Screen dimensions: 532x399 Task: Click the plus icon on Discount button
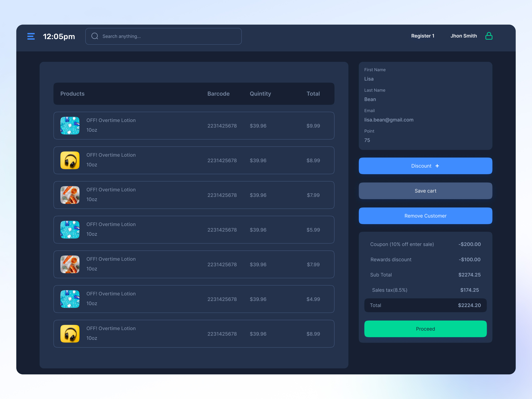point(437,166)
